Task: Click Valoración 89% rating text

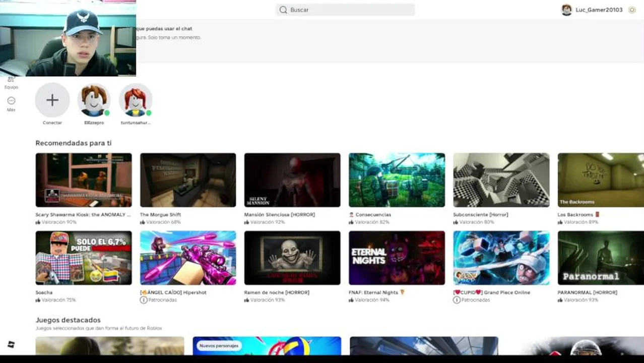Action: pos(581,222)
